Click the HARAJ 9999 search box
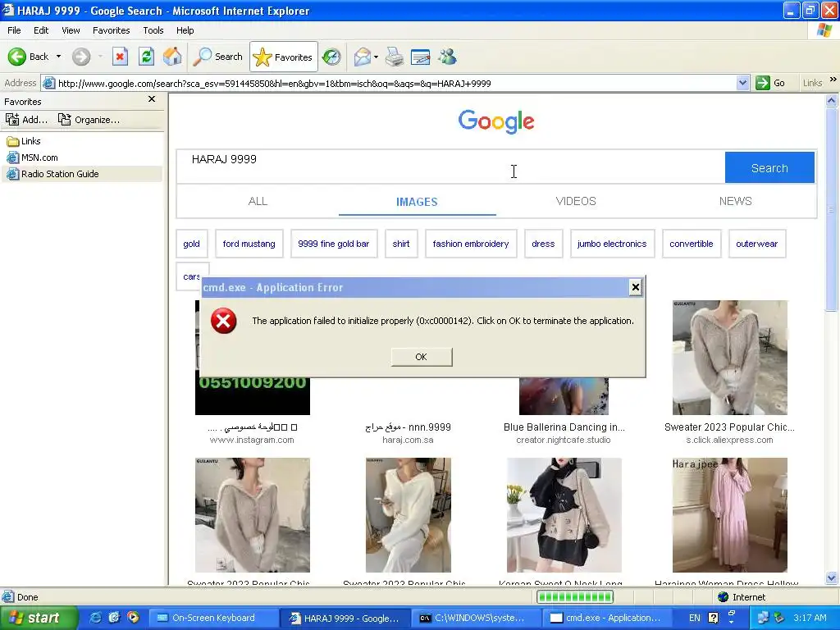 coord(450,167)
